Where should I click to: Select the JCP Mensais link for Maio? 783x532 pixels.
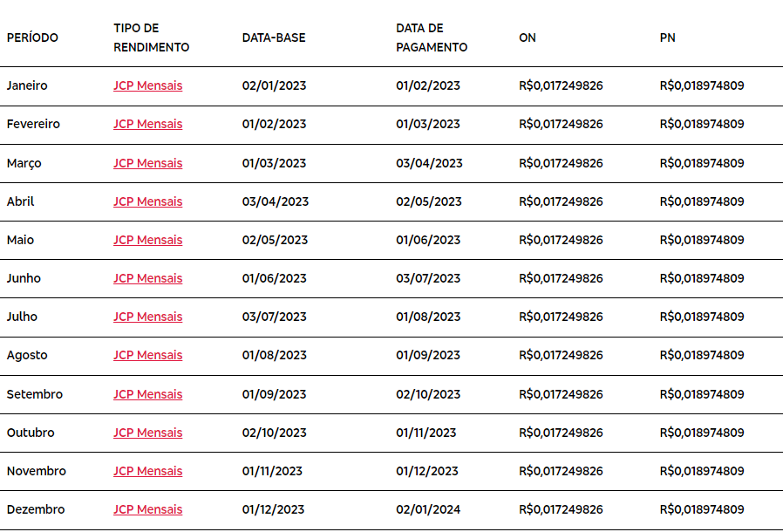pyautogui.click(x=147, y=240)
